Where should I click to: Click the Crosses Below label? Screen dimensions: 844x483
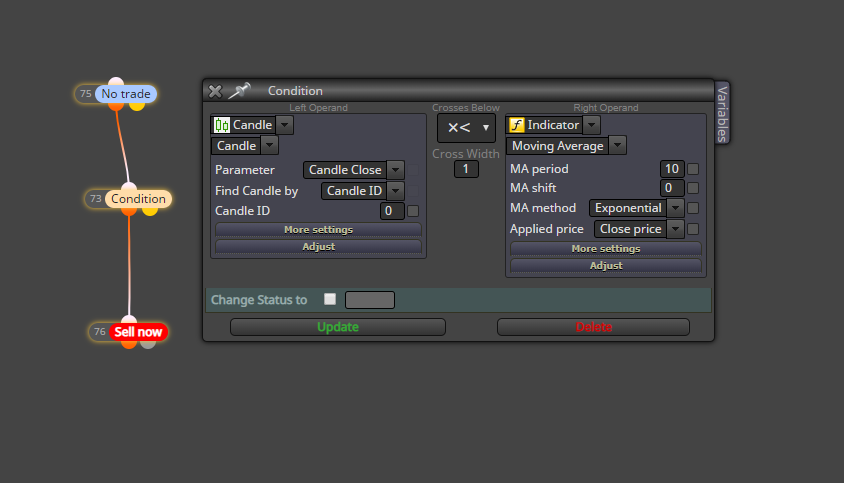tap(466, 108)
